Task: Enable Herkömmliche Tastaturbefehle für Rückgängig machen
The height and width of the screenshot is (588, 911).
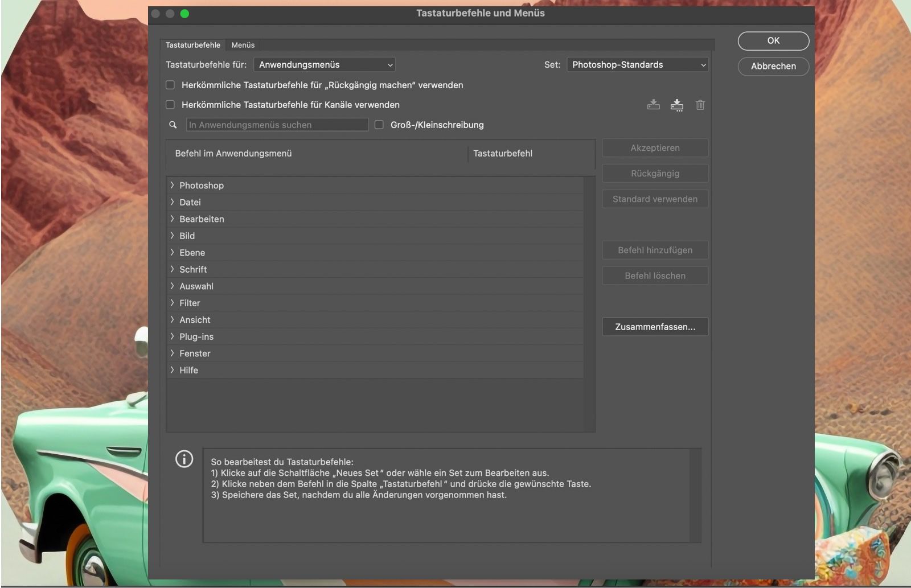Action: click(170, 84)
